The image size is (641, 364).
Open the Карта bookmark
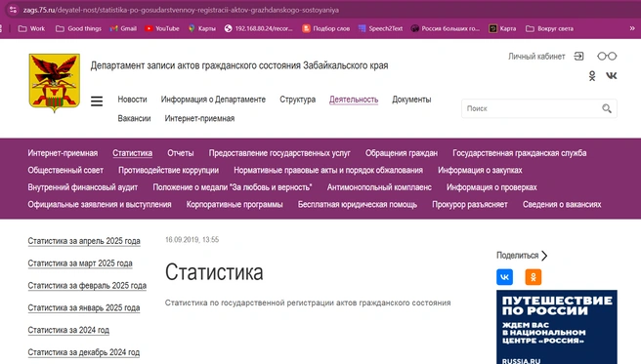502,28
